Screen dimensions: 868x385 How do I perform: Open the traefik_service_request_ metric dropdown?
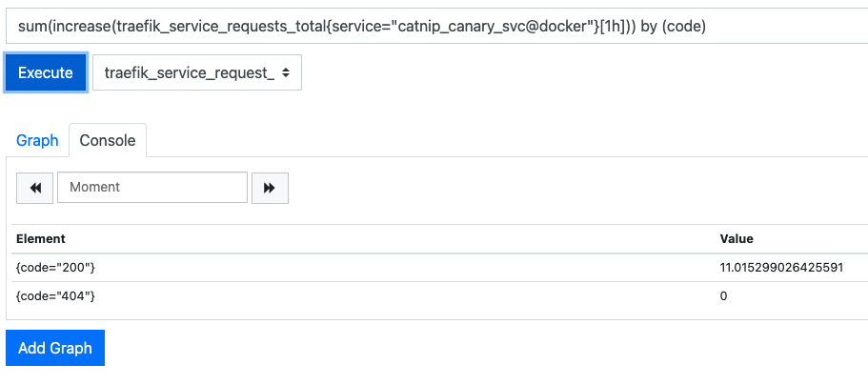197,72
